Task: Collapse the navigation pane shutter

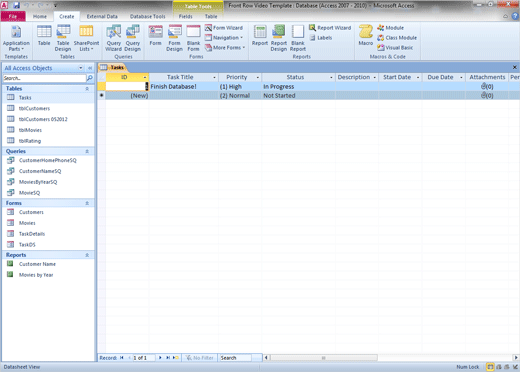Action: pos(90,68)
